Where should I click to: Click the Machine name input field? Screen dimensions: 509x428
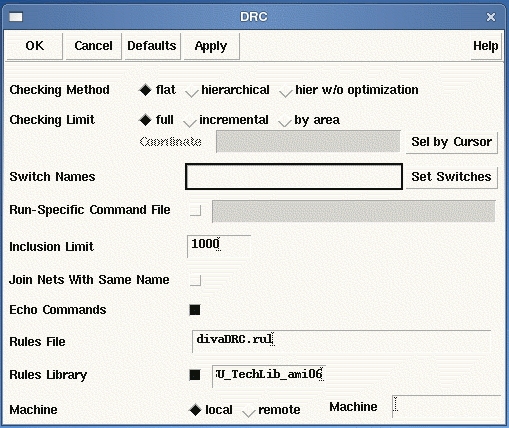point(447,407)
